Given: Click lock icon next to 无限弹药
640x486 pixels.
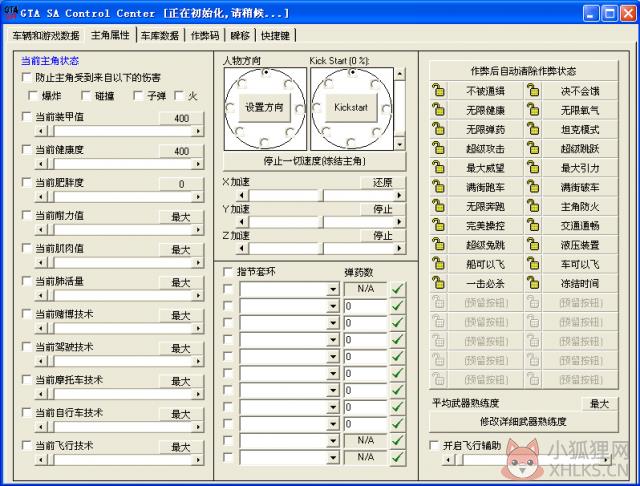Looking at the screenshot, I should tap(439, 129).
